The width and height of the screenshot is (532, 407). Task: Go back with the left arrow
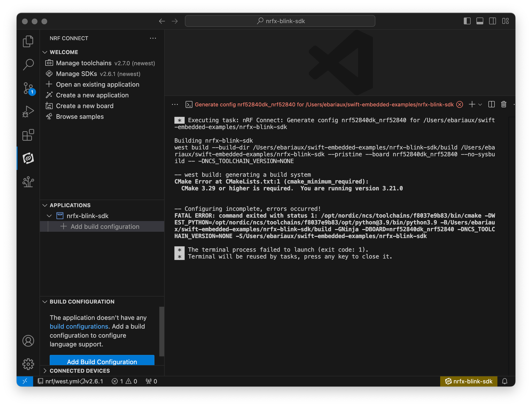pos(162,21)
